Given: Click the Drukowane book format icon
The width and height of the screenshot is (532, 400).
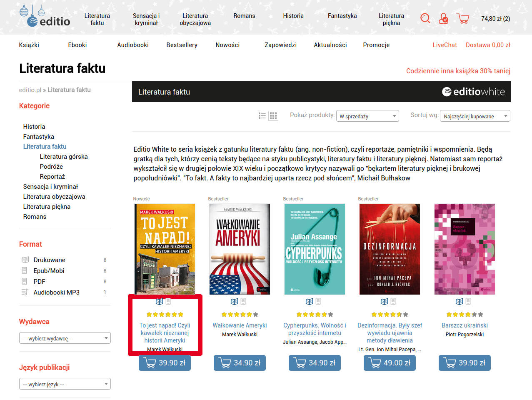Looking at the screenshot, I should 25,260.
